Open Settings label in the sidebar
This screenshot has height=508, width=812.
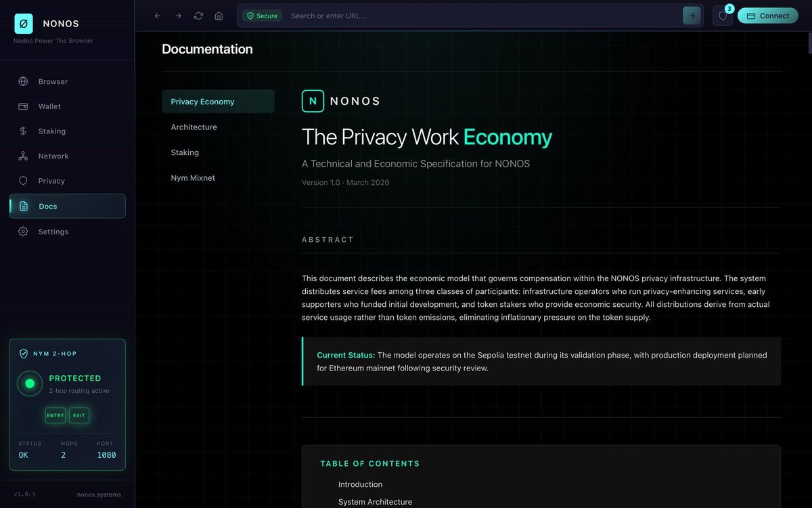pos(53,232)
